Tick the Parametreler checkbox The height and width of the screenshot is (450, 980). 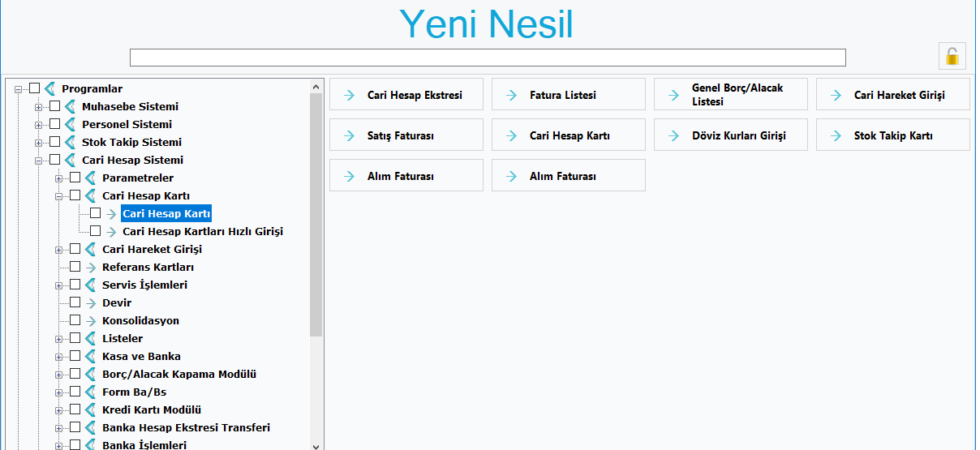coord(75,178)
